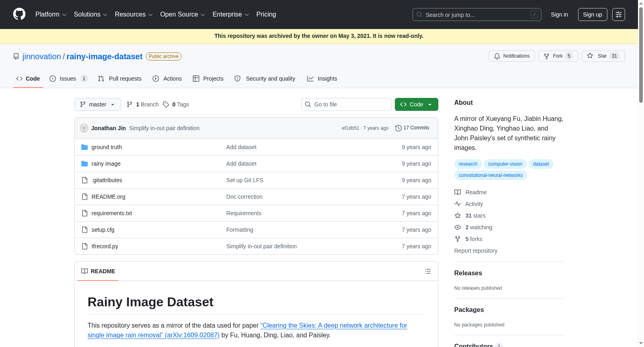644x347 pixels.
Task: Open the Doc correction commit message
Action: pos(244,197)
